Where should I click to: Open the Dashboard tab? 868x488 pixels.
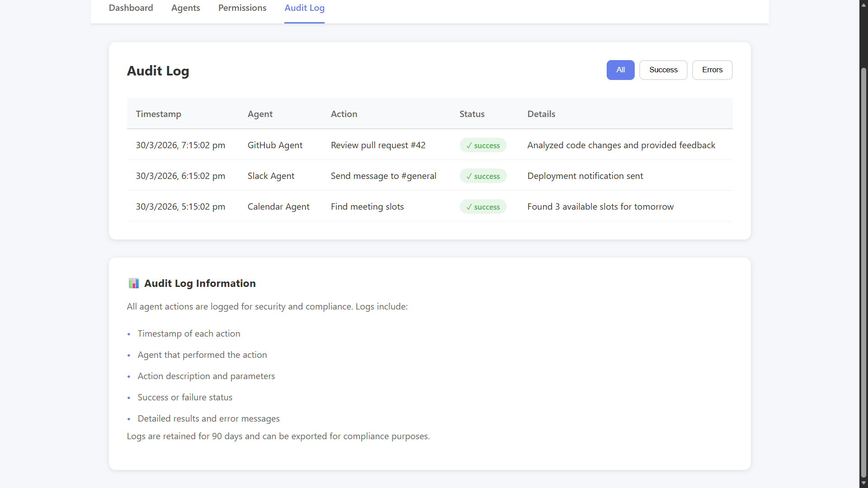(131, 8)
